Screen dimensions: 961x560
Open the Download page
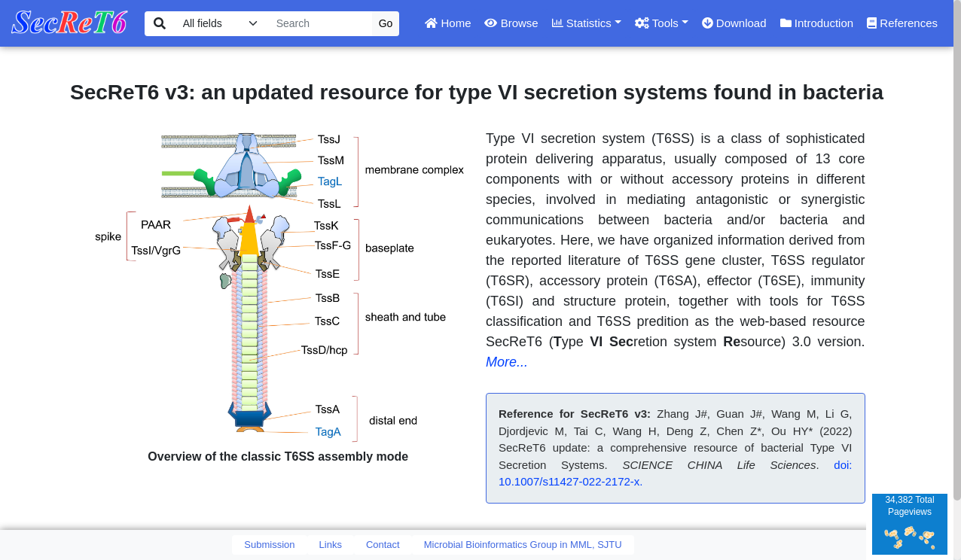pyautogui.click(x=734, y=23)
